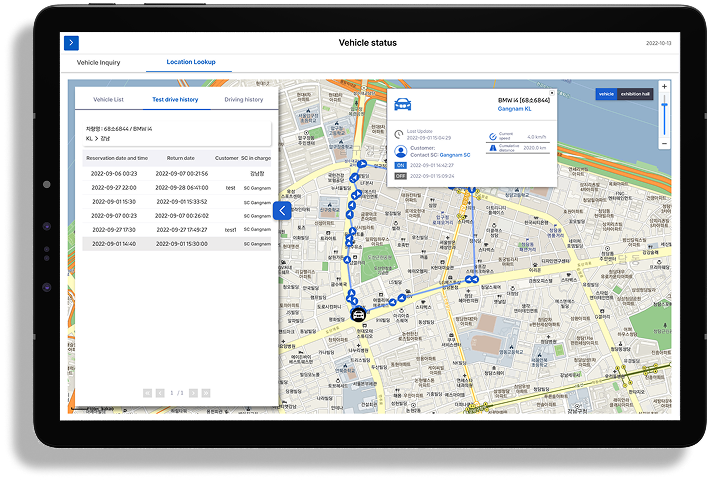
Task: Close the BMW i4 vehicle info popup
Action: pos(552,93)
